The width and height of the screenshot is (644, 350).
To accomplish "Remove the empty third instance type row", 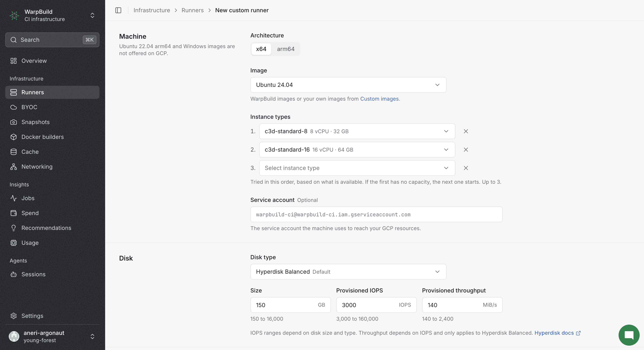I will click(466, 168).
